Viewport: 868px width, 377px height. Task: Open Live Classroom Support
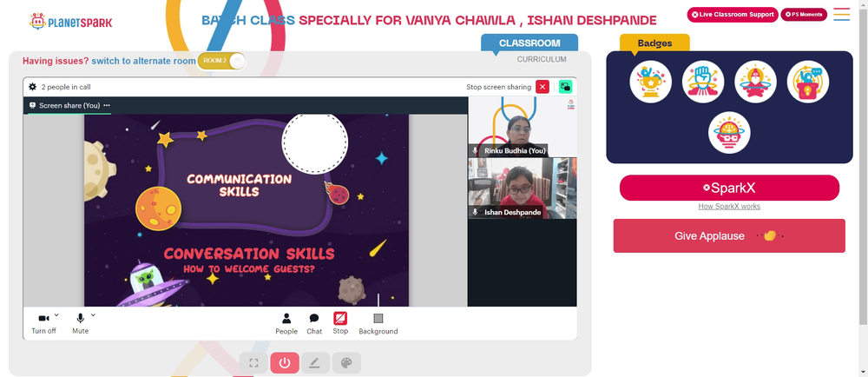(733, 15)
